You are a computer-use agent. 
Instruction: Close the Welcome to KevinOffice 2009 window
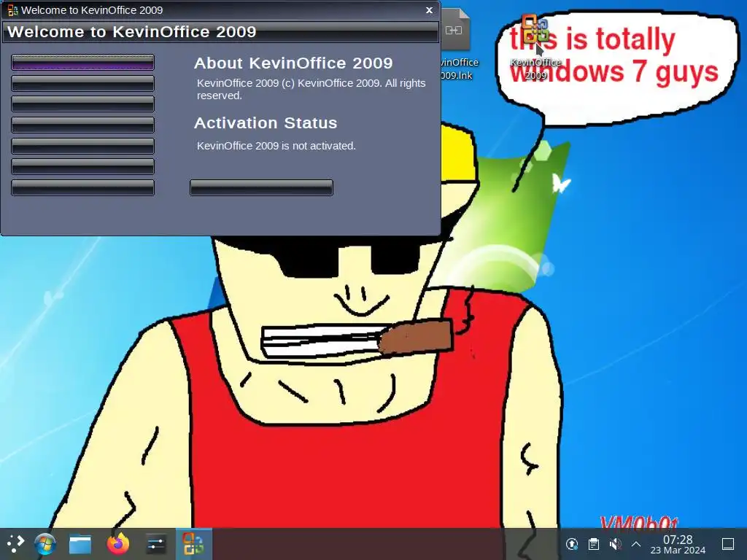[429, 10]
